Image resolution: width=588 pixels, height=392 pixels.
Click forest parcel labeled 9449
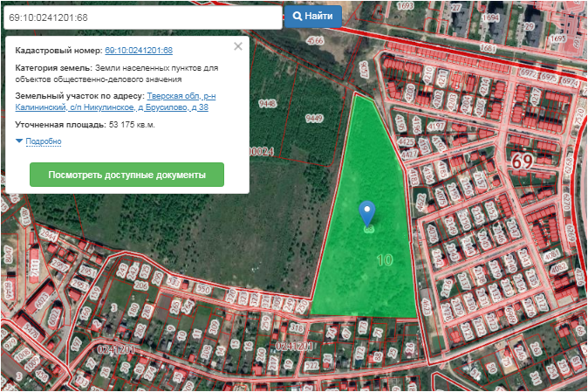coord(313,118)
